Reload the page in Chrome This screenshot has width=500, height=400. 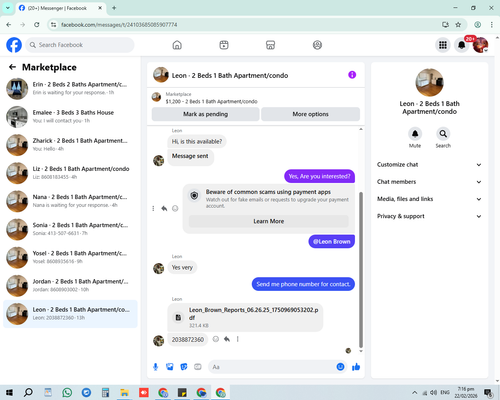[37, 25]
